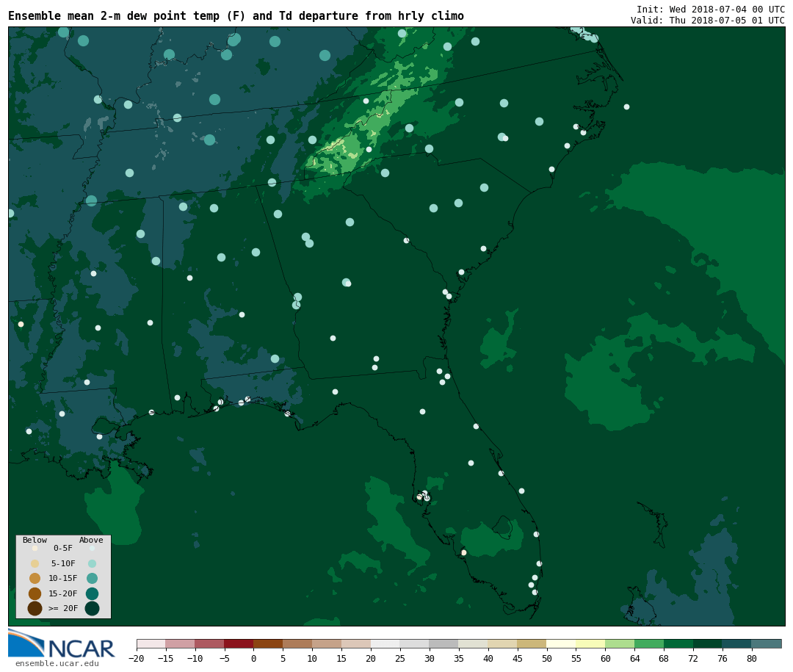Viewport: 793px width, 672px height.
Task: Pick the gray colorbar swatch between 30 and 35
Action: 444,643
